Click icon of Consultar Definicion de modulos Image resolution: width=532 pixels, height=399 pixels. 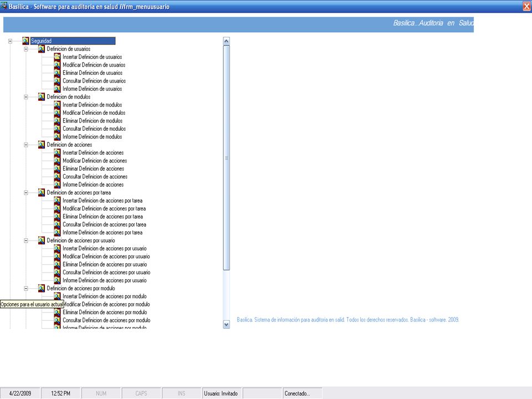pos(57,129)
